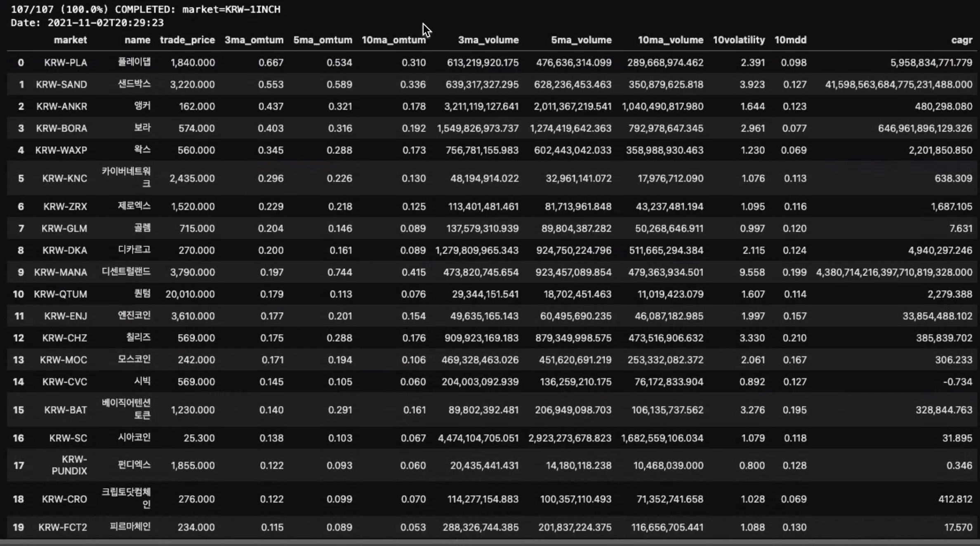Click the -0.734 cagr value

[x=957, y=382]
